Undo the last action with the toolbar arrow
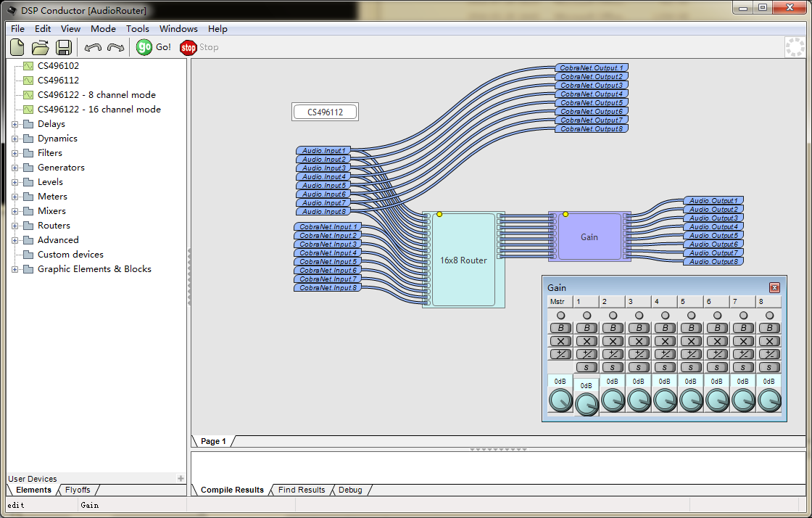This screenshot has width=812, height=518. point(93,48)
